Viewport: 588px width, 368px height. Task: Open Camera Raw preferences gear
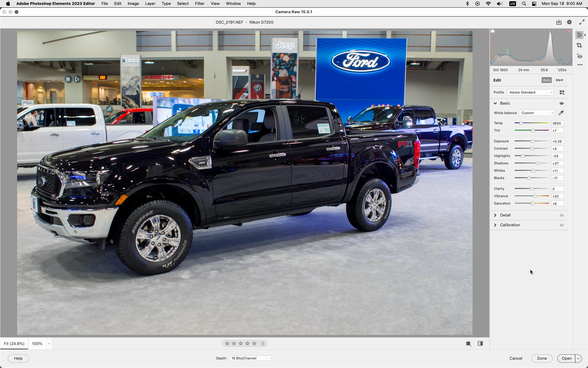click(569, 22)
